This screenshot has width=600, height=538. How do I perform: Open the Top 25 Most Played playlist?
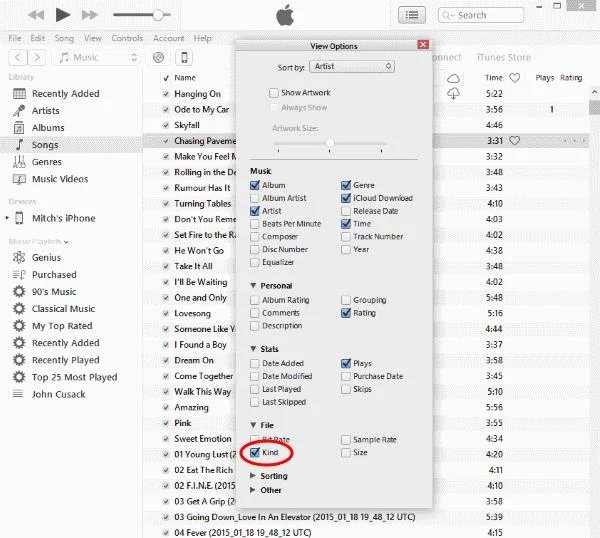click(x=75, y=377)
